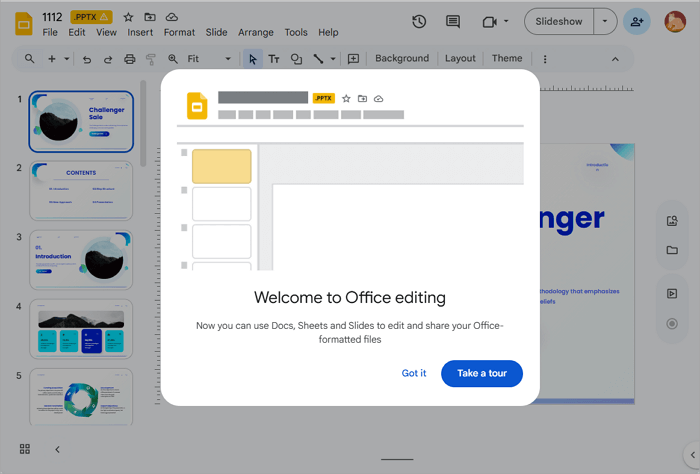Open the File menu

pyautogui.click(x=50, y=33)
